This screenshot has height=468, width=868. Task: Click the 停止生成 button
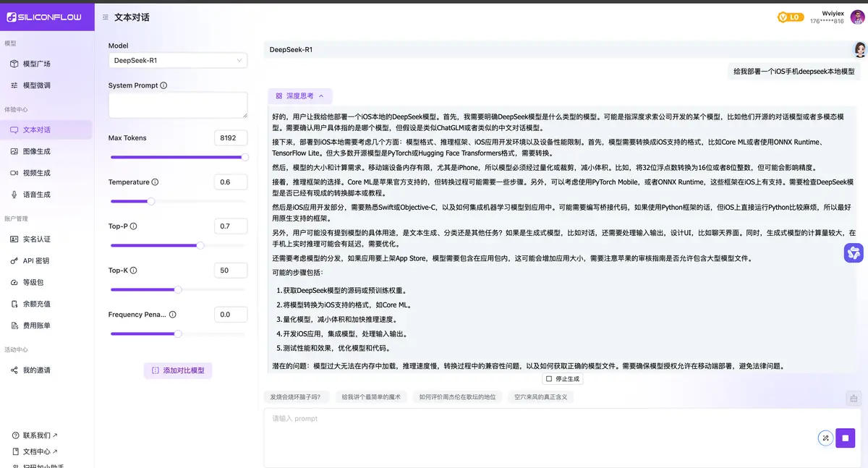[x=563, y=378]
